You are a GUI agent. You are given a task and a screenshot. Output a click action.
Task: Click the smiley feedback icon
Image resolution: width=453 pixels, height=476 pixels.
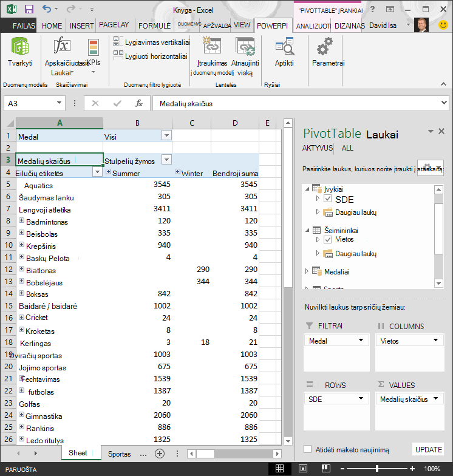(x=443, y=25)
